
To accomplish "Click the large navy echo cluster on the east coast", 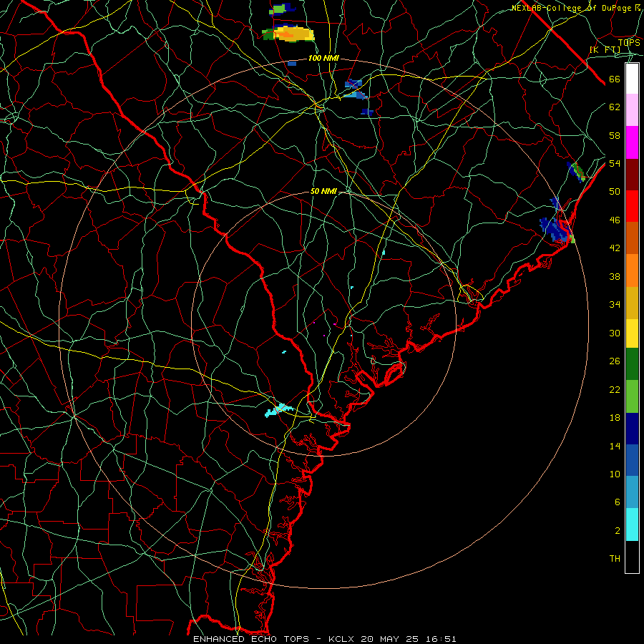I will tap(555, 229).
